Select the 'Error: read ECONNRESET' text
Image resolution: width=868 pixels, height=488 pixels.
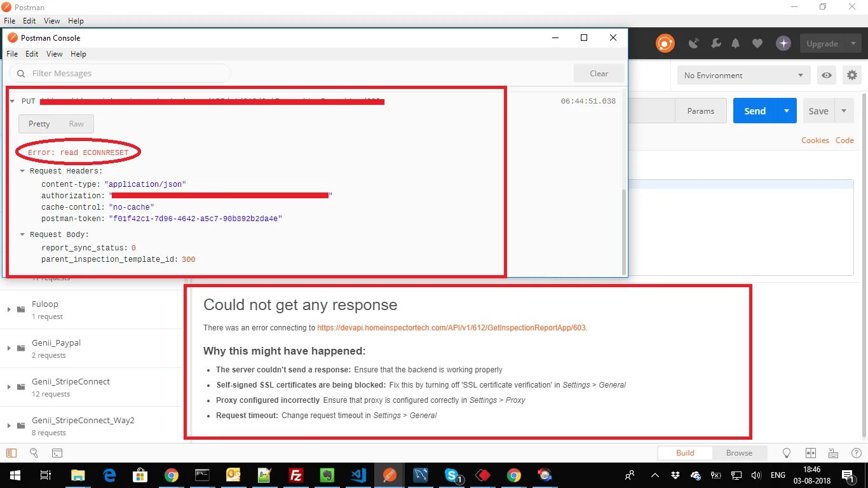point(78,152)
